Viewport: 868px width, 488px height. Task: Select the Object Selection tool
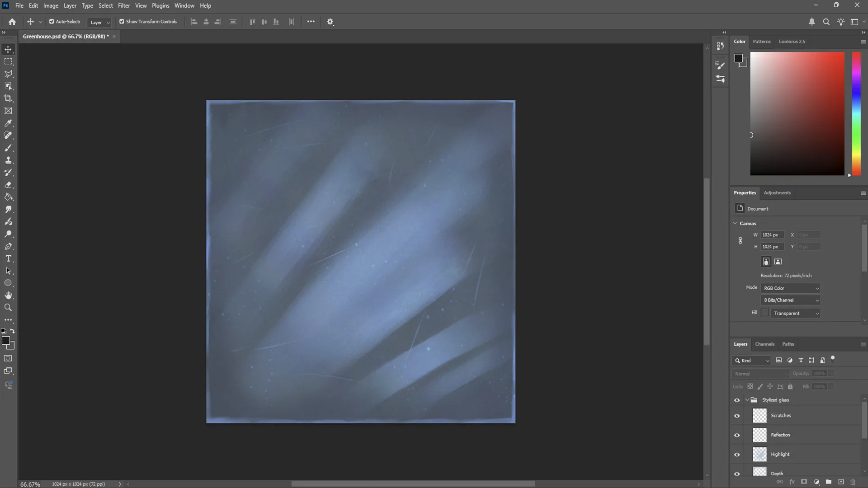point(8,86)
